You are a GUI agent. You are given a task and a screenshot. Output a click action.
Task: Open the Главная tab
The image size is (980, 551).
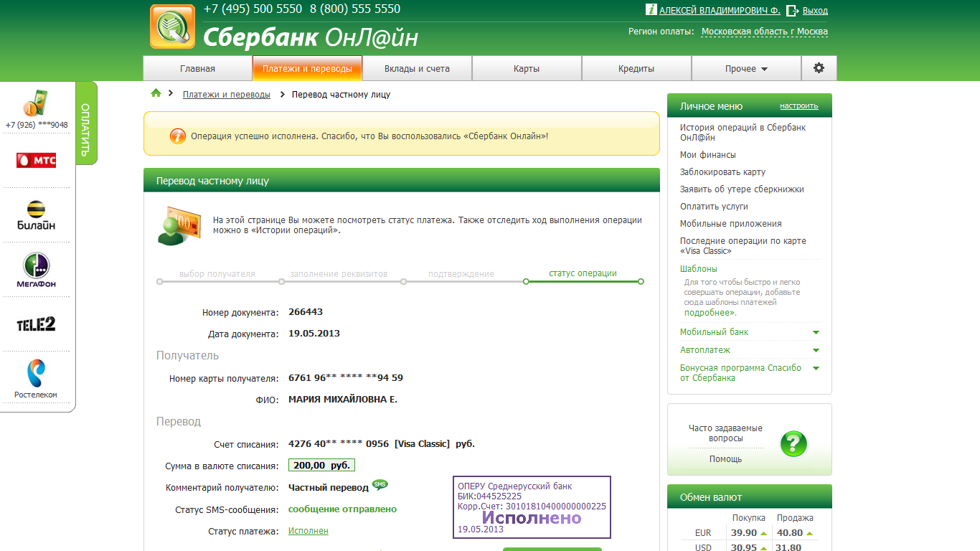(x=197, y=69)
